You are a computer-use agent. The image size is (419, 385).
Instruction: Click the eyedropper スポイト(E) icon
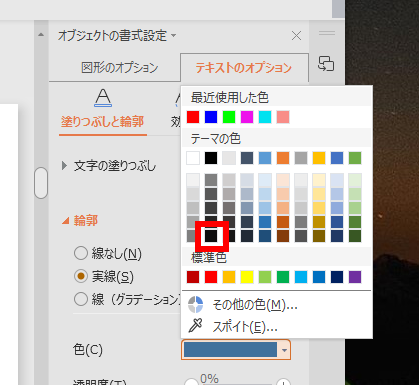[195, 326]
